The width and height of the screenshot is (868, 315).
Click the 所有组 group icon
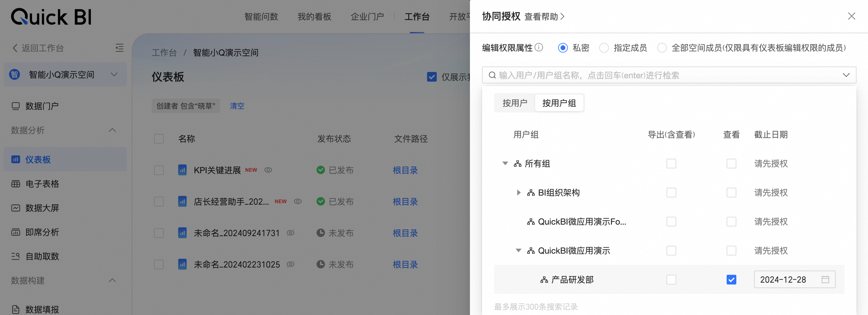[518, 164]
